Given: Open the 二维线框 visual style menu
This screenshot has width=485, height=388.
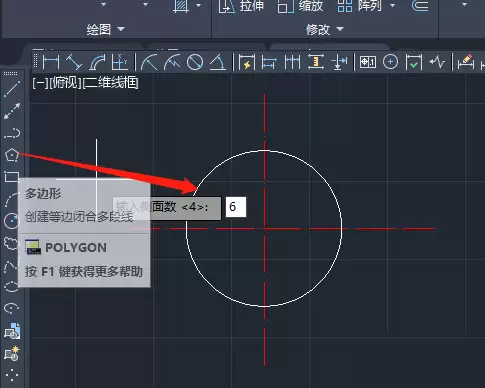Looking at the screenshot, I should point(110,82).
